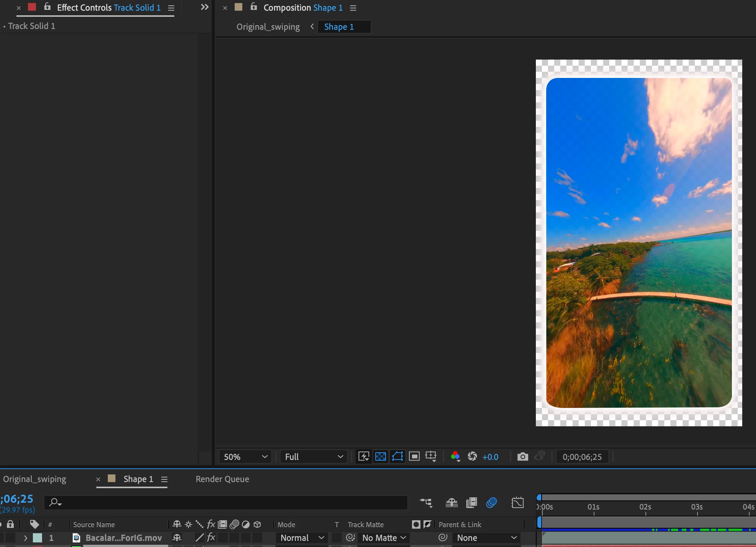Click the Region of Interest icon
This screenshot has width=756, height=547.
coord(414,456)
